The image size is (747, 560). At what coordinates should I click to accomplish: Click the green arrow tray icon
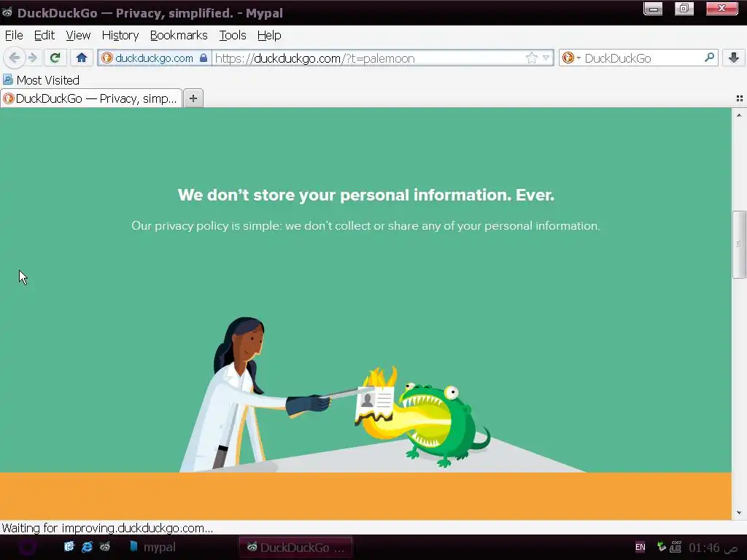point(661,547)
